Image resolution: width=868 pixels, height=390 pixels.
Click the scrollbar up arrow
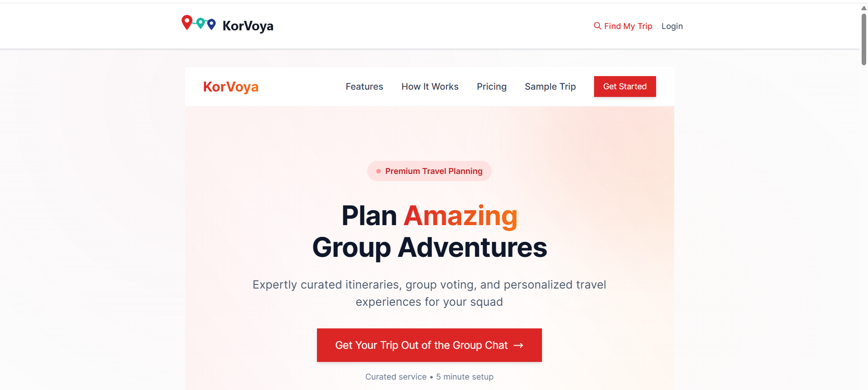click(863, 8)
